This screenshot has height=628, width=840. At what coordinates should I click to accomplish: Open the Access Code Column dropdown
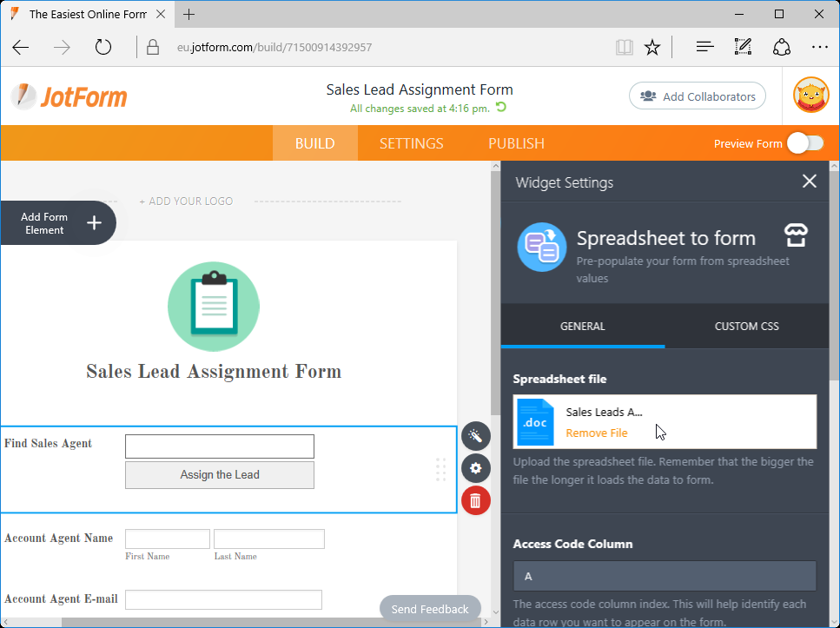pos(664,575)
